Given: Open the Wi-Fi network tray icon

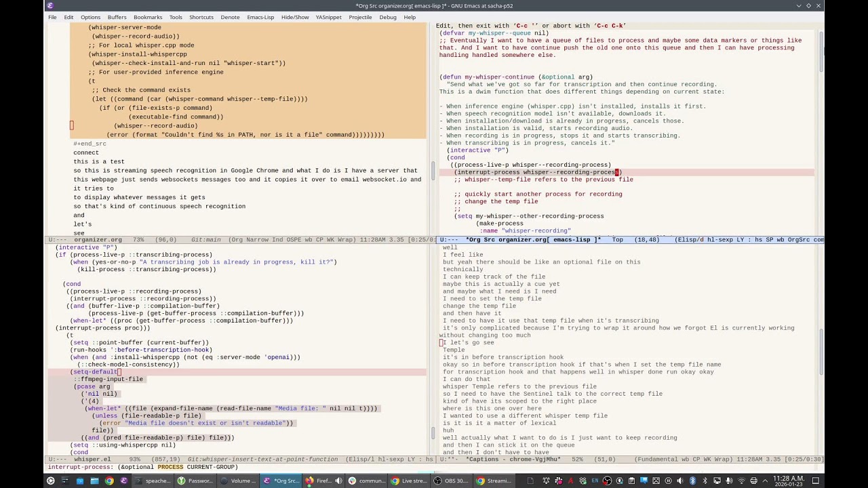Looking at the screenshot, I should [x=741, y=481].
